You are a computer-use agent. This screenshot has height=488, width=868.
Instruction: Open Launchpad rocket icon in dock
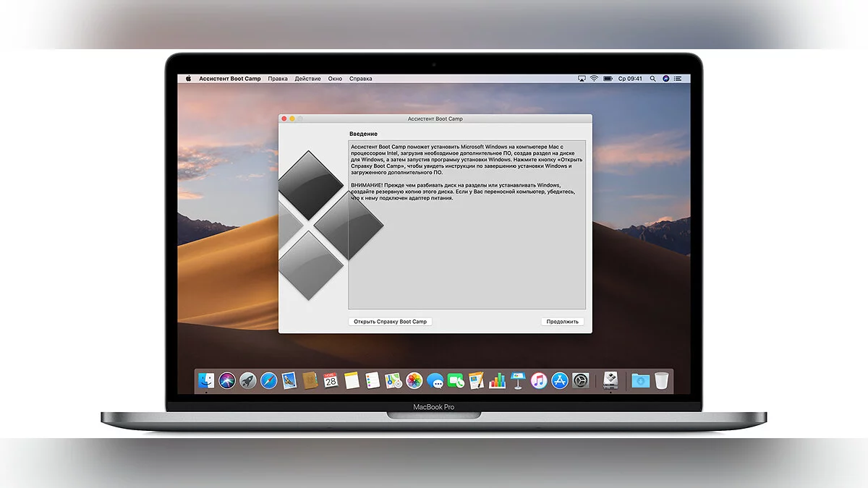click(247, 380)
